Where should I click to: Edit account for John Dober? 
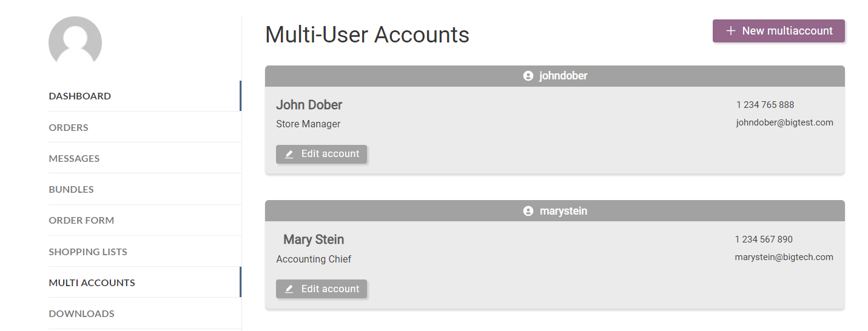pyautogui.click(x=321, y=154)
